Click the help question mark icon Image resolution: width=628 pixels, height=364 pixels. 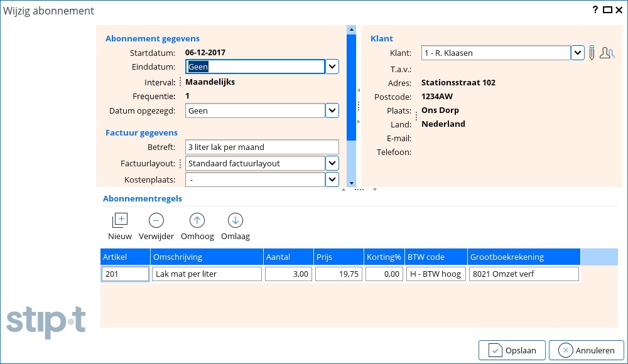tap(595, 10)
